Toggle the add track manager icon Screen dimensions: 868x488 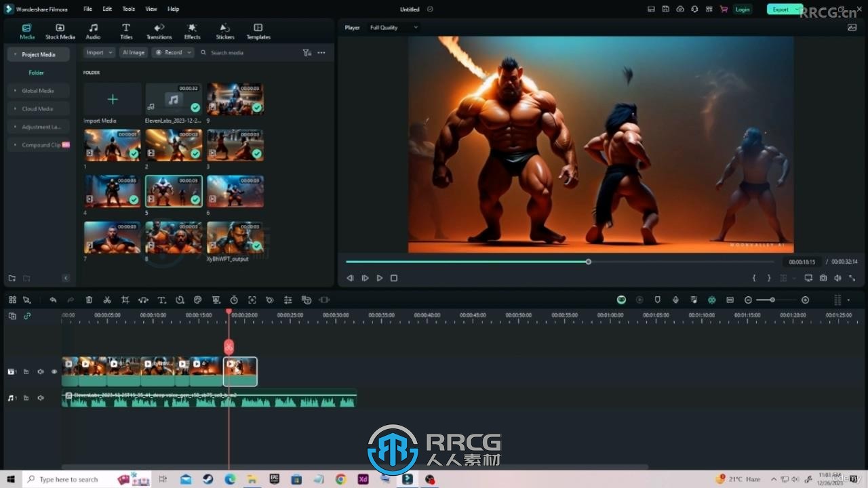coord(12,316)
